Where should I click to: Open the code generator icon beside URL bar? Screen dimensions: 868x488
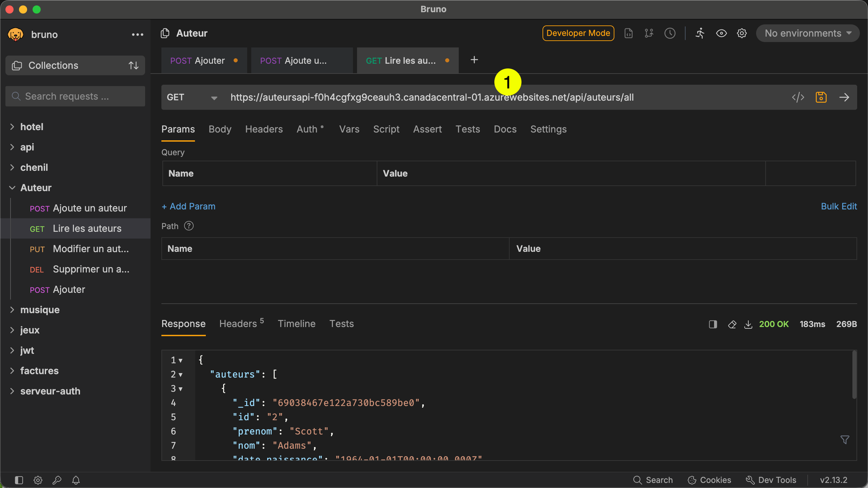click(798, 97)
